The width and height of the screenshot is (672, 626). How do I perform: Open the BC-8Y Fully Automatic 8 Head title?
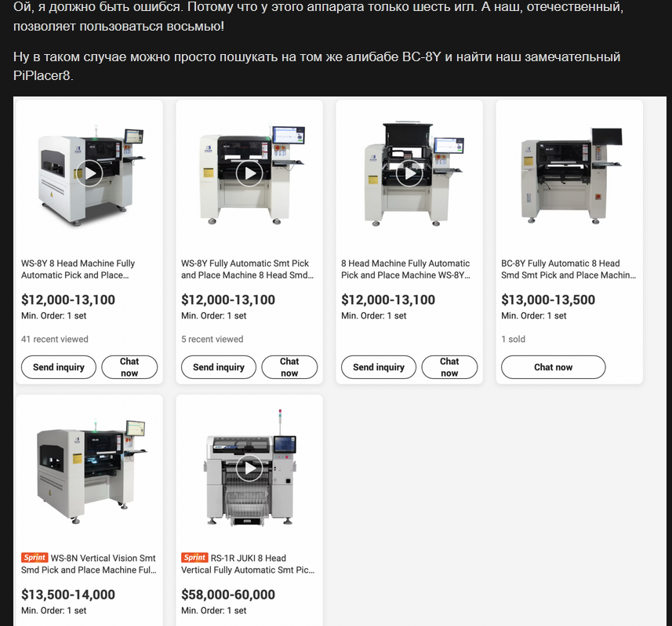pyautogui.click(x=568, y=269)
